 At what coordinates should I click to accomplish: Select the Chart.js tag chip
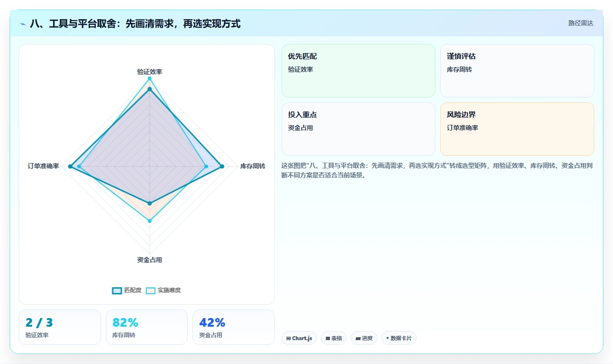pos(299,338)
